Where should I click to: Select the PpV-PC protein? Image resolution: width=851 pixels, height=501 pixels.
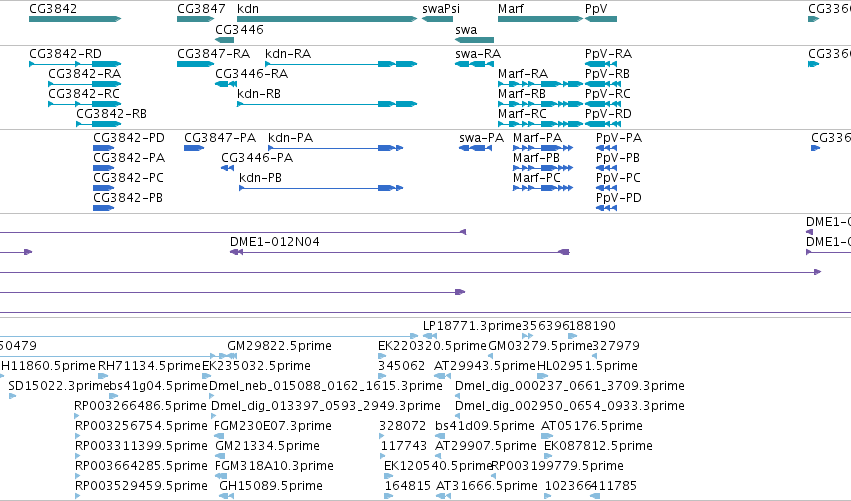point(606,188)
